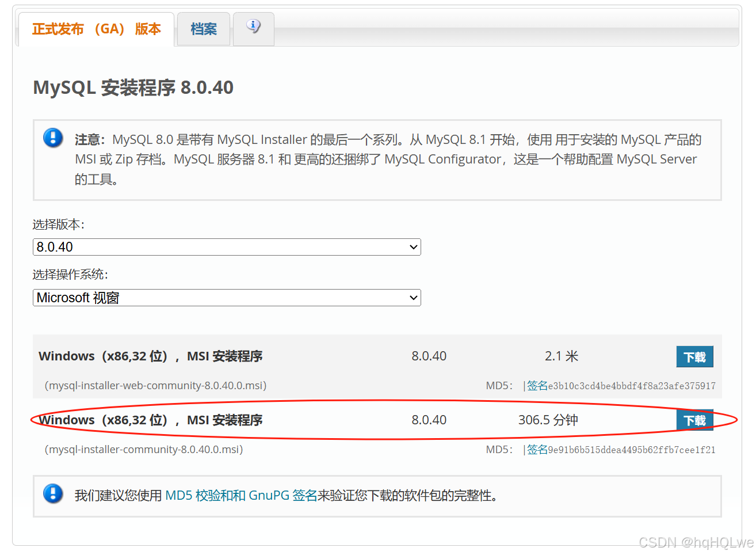The width and height of the screenshot is (756, 555).
Task: Click the MD5 hash 9e91b6b515ddea4495b62ffb7cee1f21
Action: click(632, 450)
